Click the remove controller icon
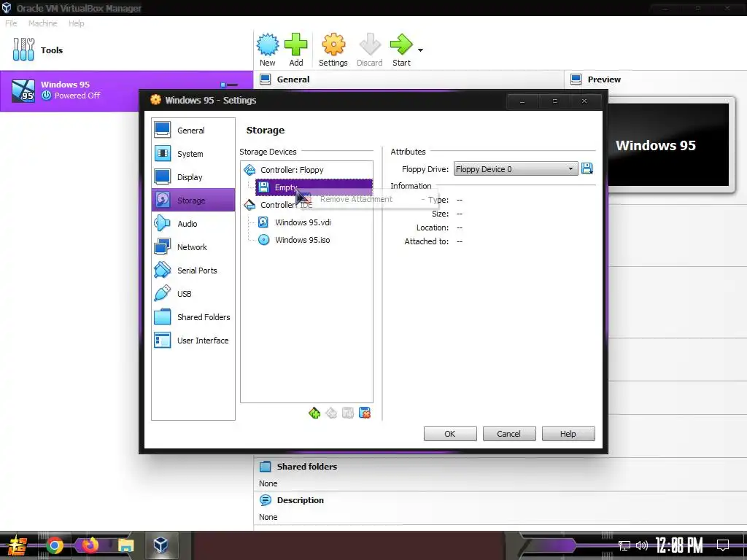 tap(331, 413)
